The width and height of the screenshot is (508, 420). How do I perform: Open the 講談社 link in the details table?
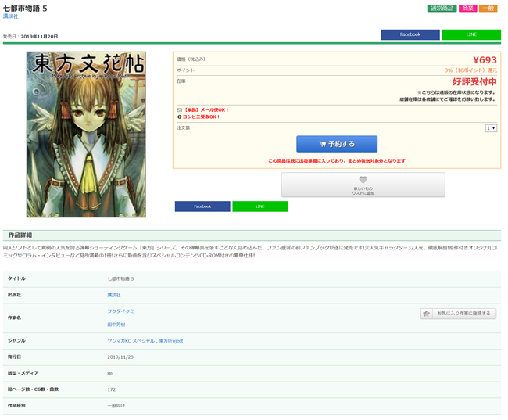(114, 295)
